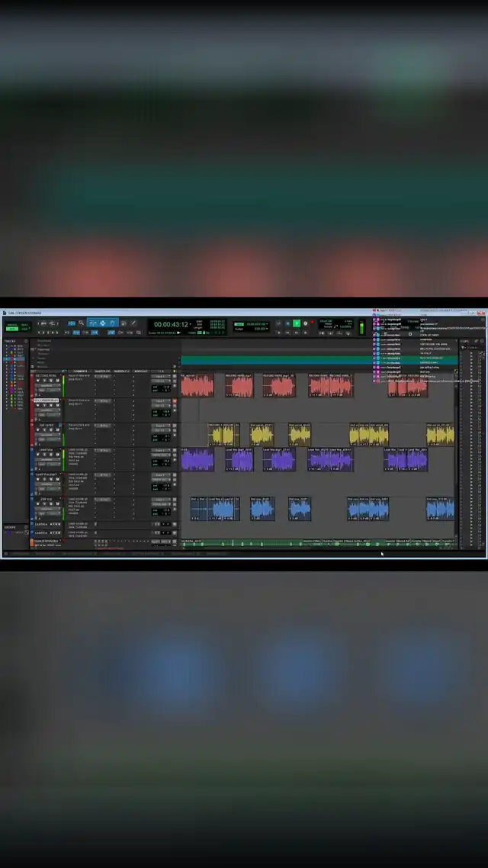This screenshot has width=488, height=868.
Task: Select the Lead Vox track name
Action: coord(46,450)
